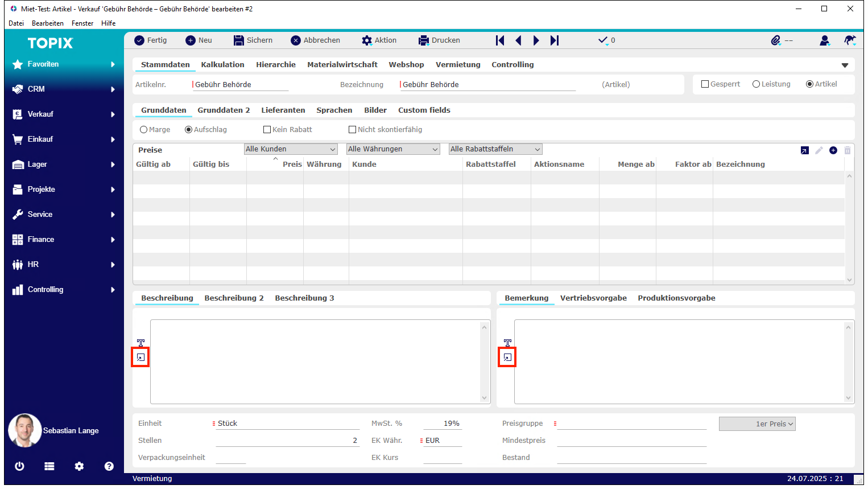Click the list icon in sidebar footer
Viewport: 868px width, 489px height.
pos(49,466)
